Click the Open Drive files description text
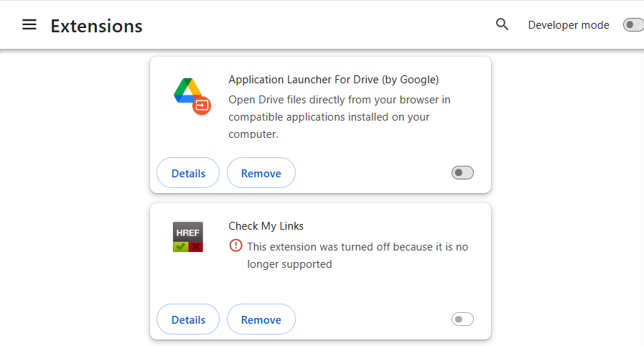 339,116
